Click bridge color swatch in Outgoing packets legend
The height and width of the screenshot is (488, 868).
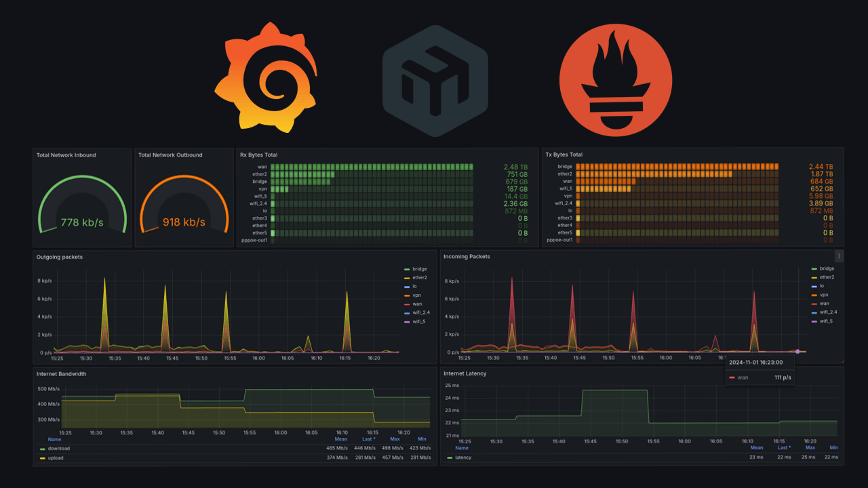tap(407, 269)
